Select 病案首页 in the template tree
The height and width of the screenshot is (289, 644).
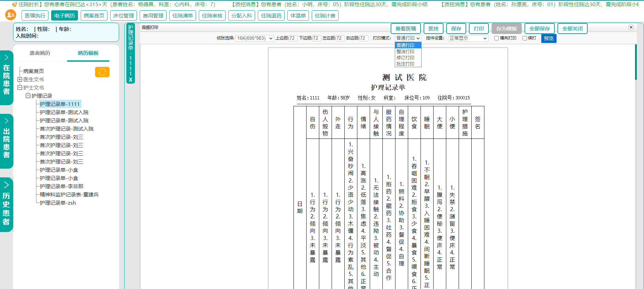(x=34, y=71)
